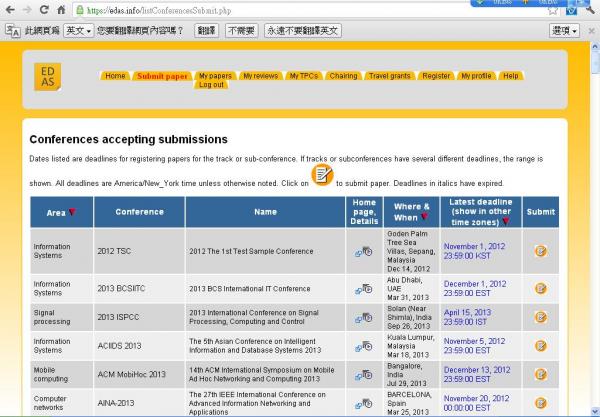Click the 翻譯 translate button
The height and width of the screenshot is (417, 600).
click(x=207, y=31)
